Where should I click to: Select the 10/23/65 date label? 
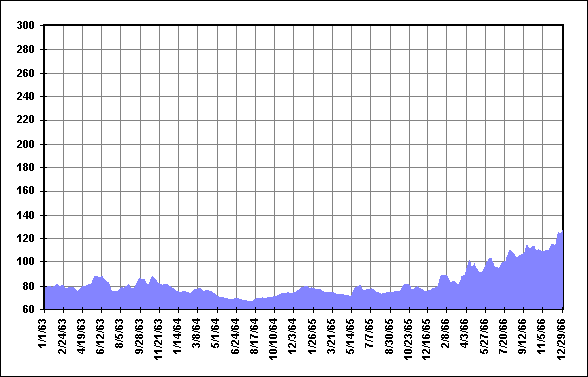[x=408, y=339]
